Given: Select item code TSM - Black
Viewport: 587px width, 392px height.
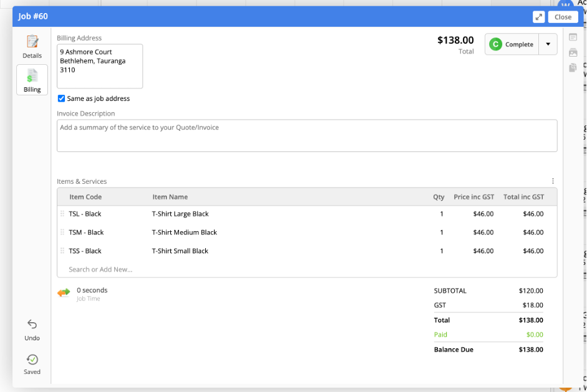Looking at the screenshot, I should (x=86, y=232).
